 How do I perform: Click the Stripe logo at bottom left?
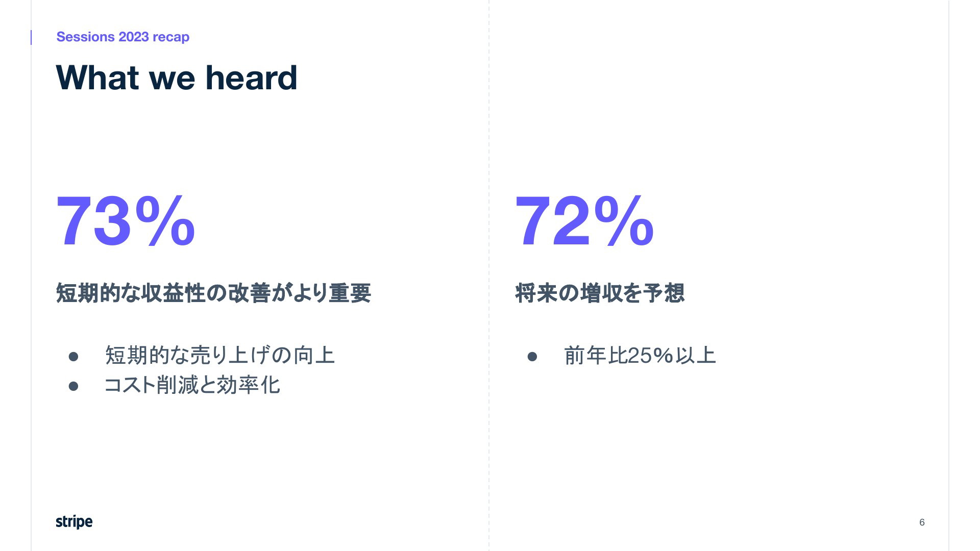[74, 521]
